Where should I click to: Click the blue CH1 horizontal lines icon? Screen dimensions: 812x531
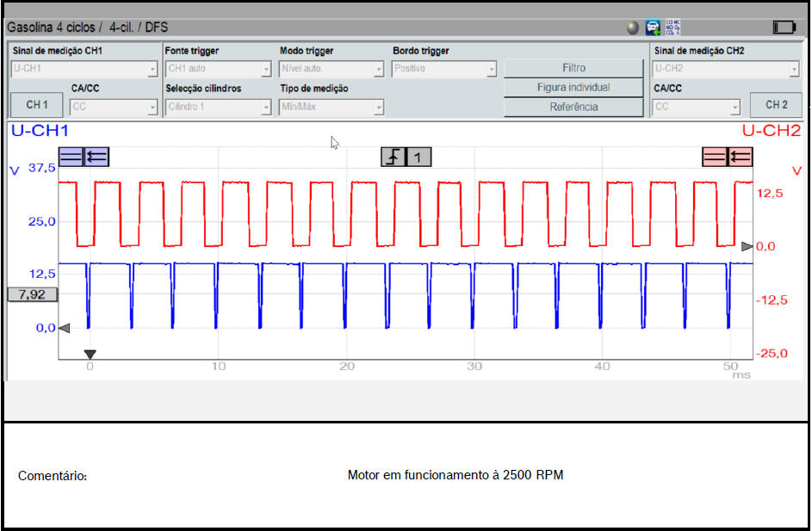tap(71, 156)
